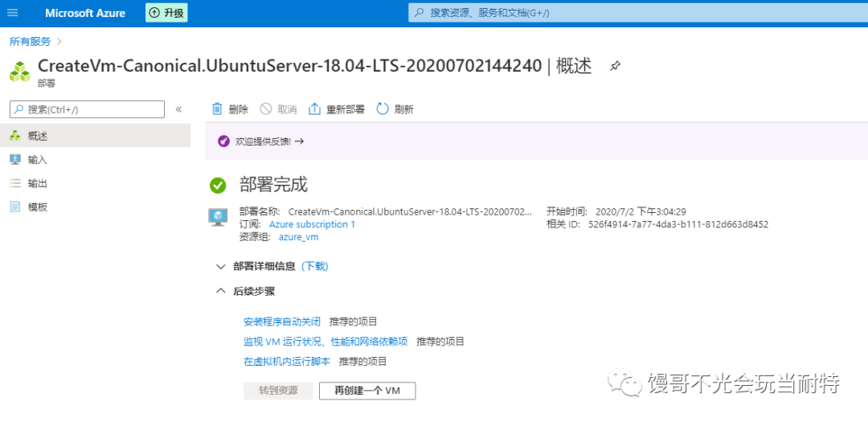Click the 再创建一个 VM button
Viewport: 868px width, 422px height.
pos(367,391)
